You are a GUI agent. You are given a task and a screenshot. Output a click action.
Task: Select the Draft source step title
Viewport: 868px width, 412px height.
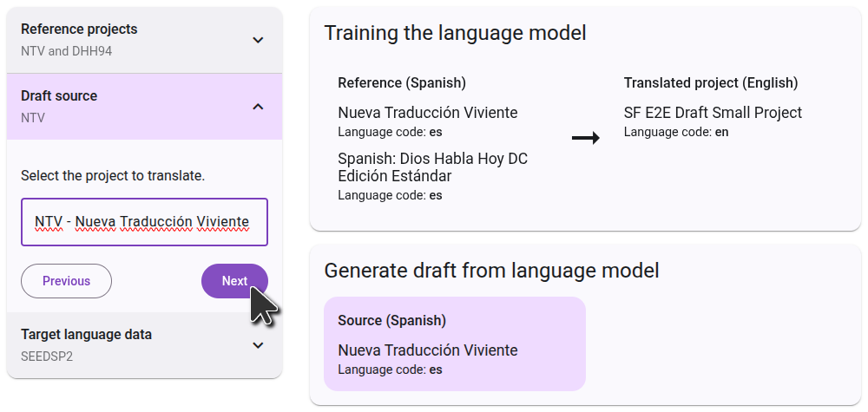[x=59, y=96]
